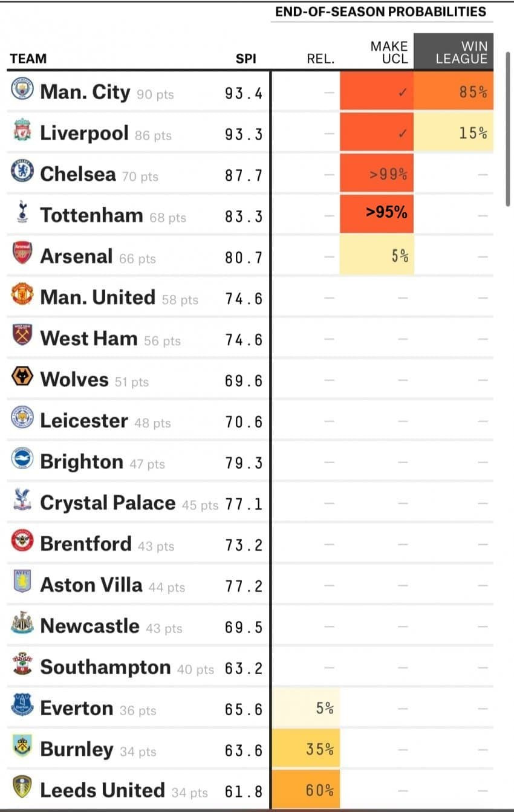
Task: Sort table by REL. column header
Action: (x=320, y=59)
